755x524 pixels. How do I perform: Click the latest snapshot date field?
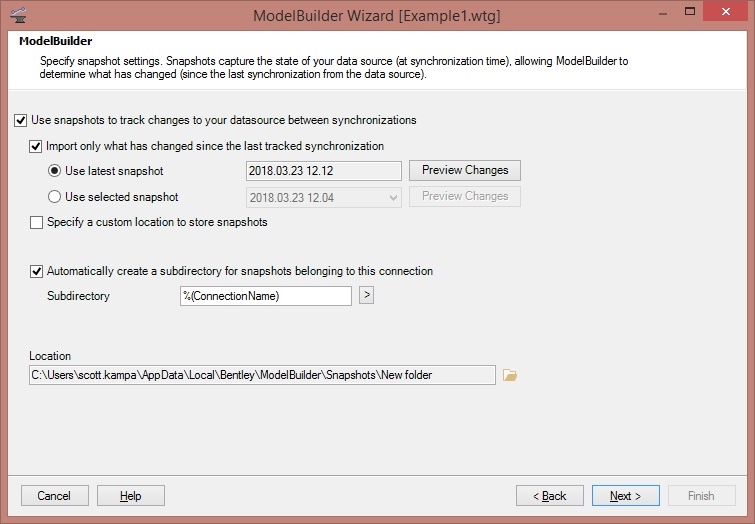(x=324, y=171)
